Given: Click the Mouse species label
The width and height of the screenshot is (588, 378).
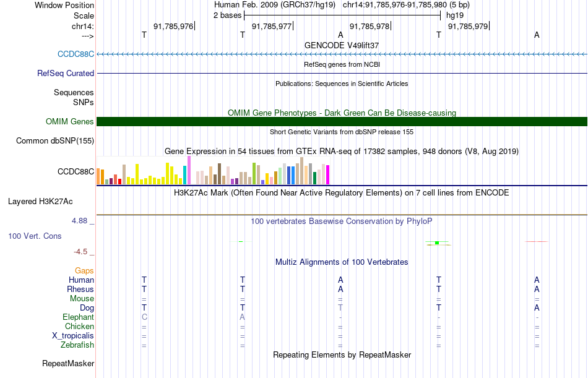Looking at the screenshot, I should [x=82, y=298].
